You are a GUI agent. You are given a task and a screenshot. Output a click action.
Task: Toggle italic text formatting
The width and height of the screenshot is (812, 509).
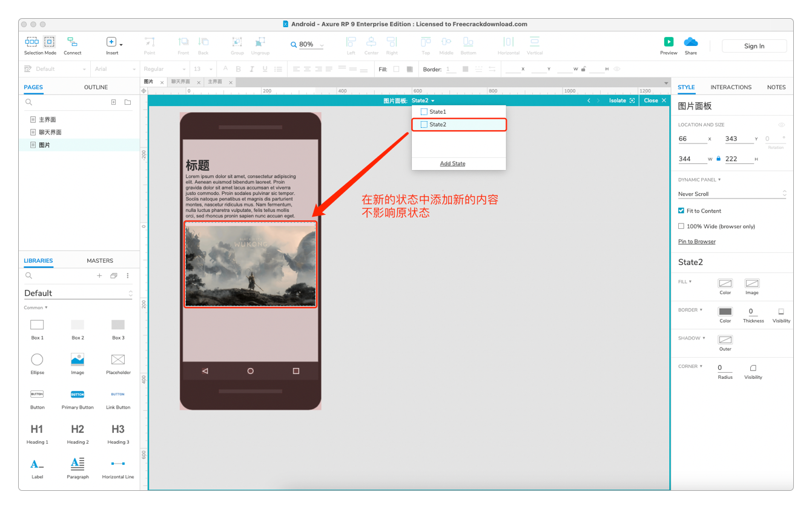(x=251, y=69)
